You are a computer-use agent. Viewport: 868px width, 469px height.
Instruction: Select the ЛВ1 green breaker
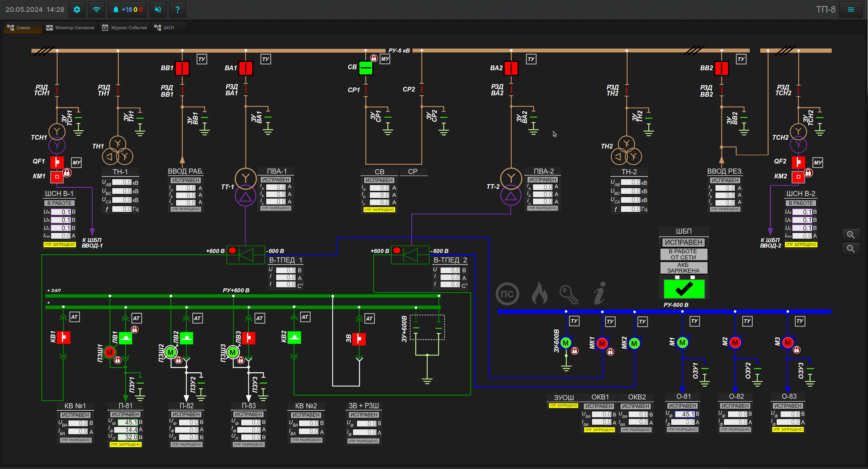point(126,338)
